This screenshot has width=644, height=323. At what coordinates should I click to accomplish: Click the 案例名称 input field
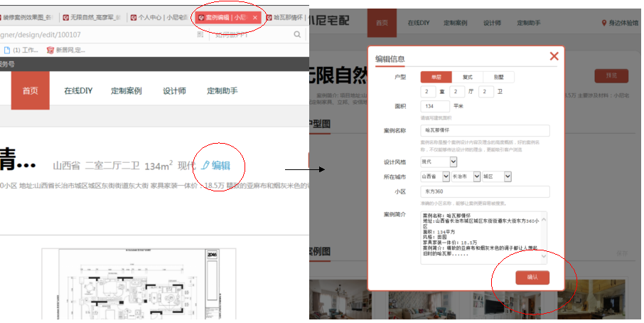(x=485, y=130)
